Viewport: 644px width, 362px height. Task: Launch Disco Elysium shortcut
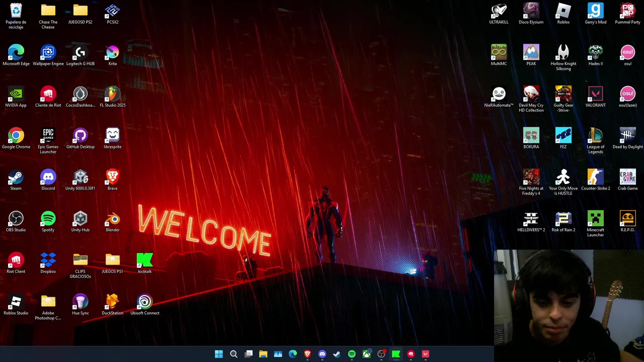pyautogui.click(x=531, y=14)
